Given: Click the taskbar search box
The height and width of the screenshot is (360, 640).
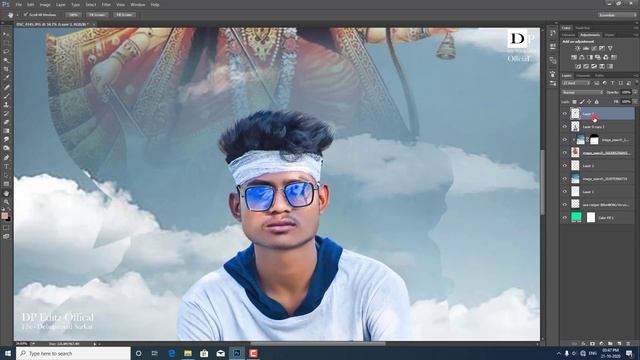Looking at the screenshot, I should [73, 353].
